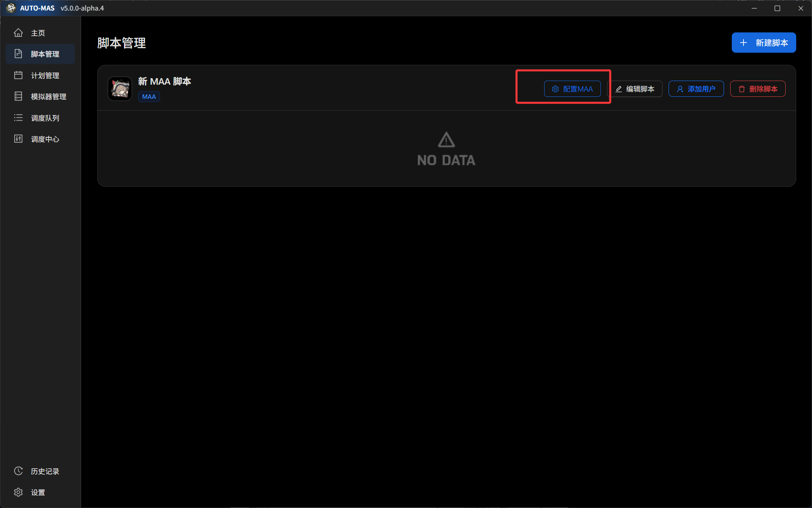Click the MAA script avatar thumbnail

[120, 88]
